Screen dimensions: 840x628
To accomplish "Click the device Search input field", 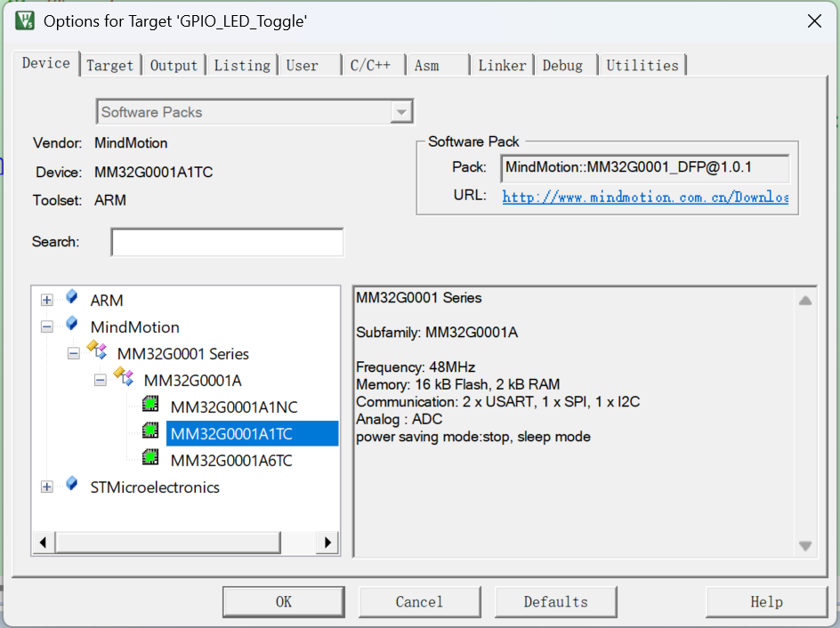I will coord(227,242).
